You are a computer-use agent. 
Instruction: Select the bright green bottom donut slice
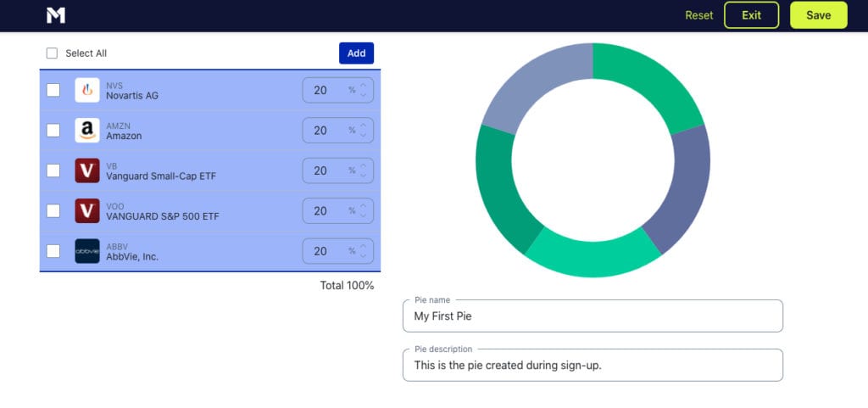[593, 258]
